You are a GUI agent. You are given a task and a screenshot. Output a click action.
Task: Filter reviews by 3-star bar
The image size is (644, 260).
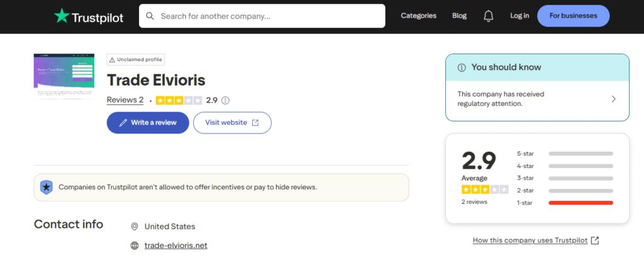click(580, 178)
